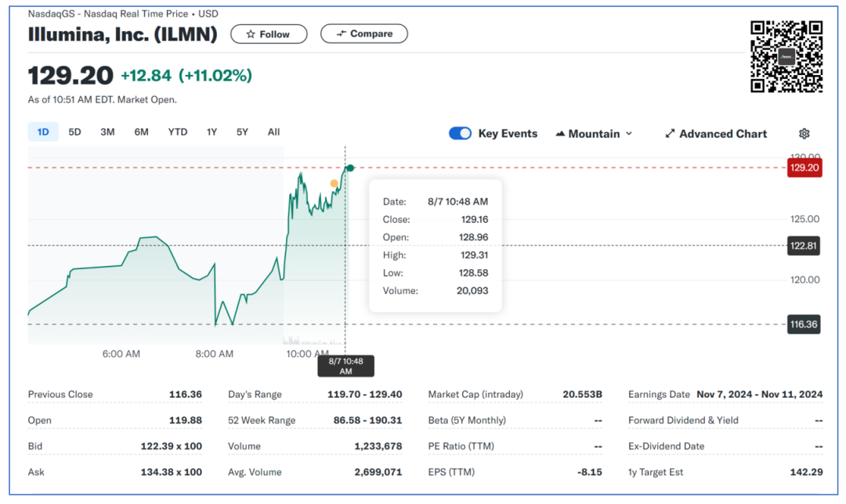Click the 116.36 previous close axis label
Viewport: 846px width, 504px height.
804,324
